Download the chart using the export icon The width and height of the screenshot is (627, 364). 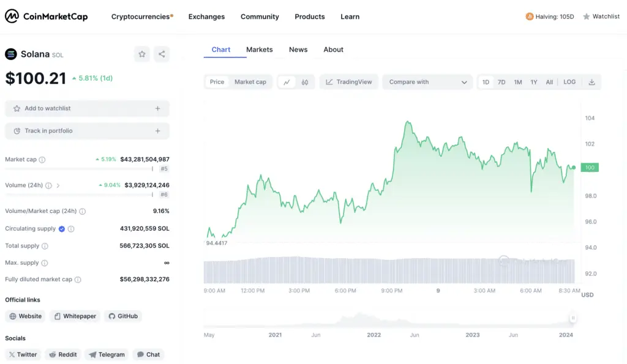tap(591, 81)
